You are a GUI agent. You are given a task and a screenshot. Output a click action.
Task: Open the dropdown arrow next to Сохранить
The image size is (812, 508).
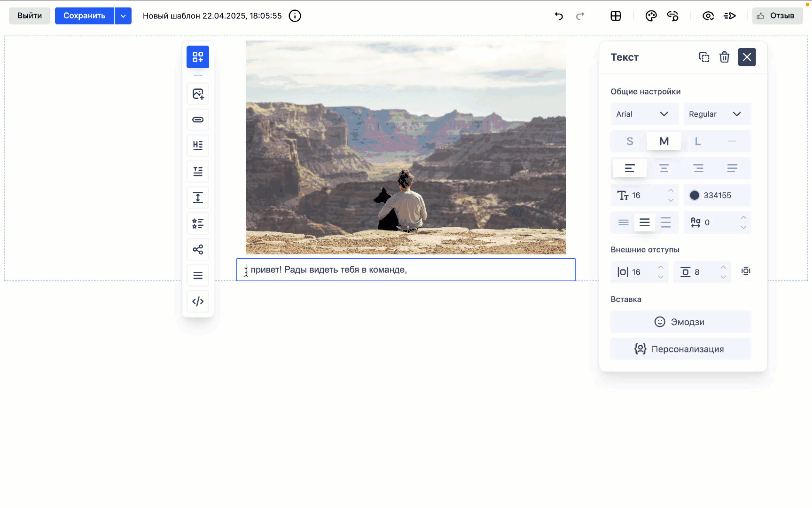tap(123, 16)
